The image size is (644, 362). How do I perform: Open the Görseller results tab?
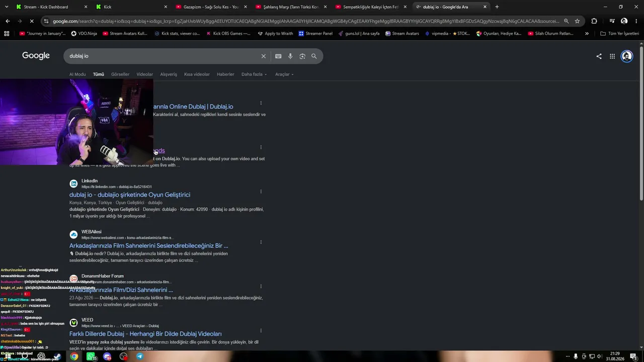pyautogui.click(x=120, y=74)
